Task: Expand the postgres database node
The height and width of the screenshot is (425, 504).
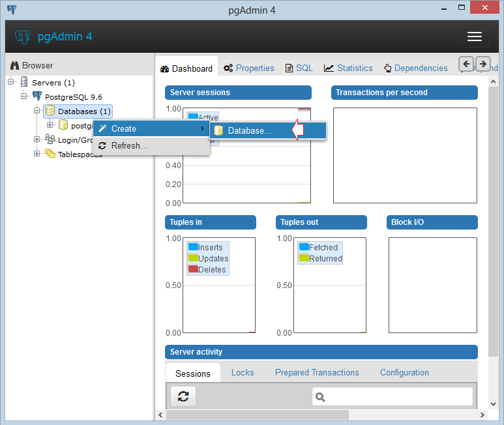Action: [50, 125]
